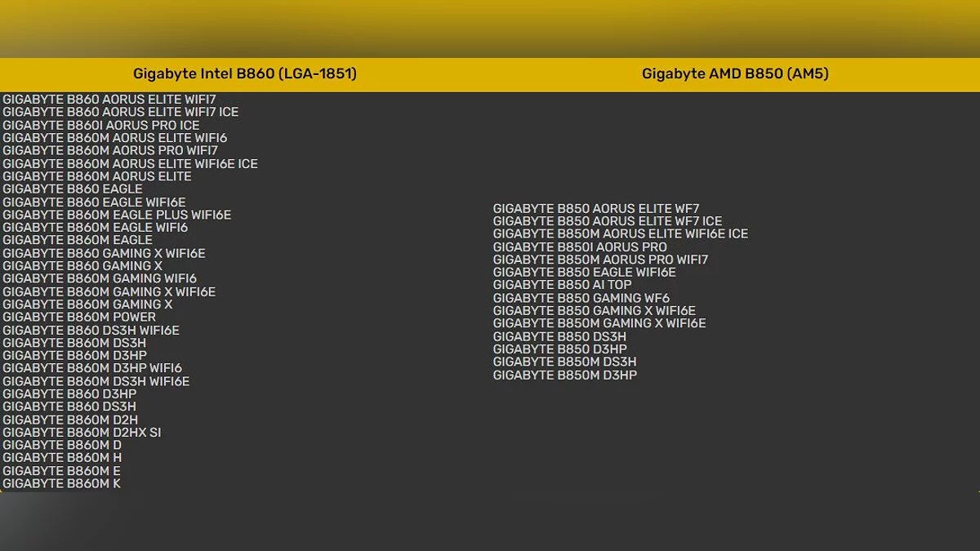Image resolution: width=980 pixels, height=551 pixels.
Task: Select GIGABYTE B860 EAGLE row
Action: point(73,189)
